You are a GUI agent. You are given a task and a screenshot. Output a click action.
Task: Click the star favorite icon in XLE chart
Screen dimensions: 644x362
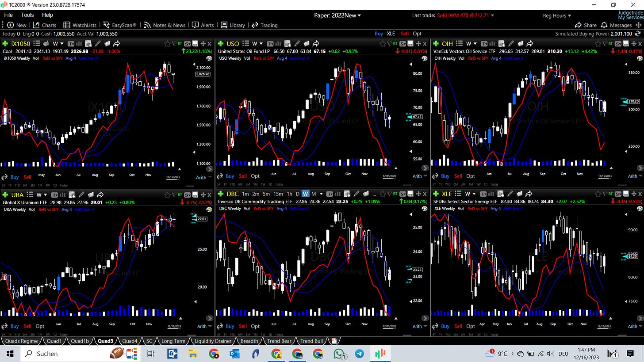point(598,195)
